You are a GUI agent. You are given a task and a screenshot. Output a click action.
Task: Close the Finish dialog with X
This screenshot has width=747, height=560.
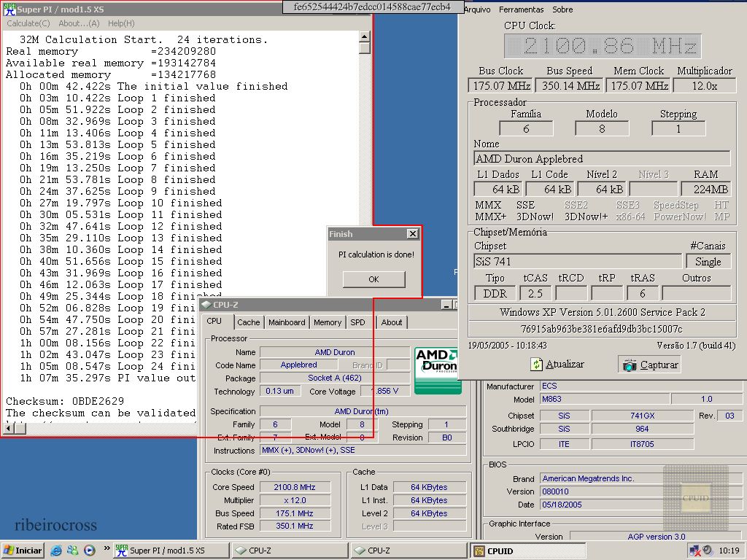(x=413, y=234)
